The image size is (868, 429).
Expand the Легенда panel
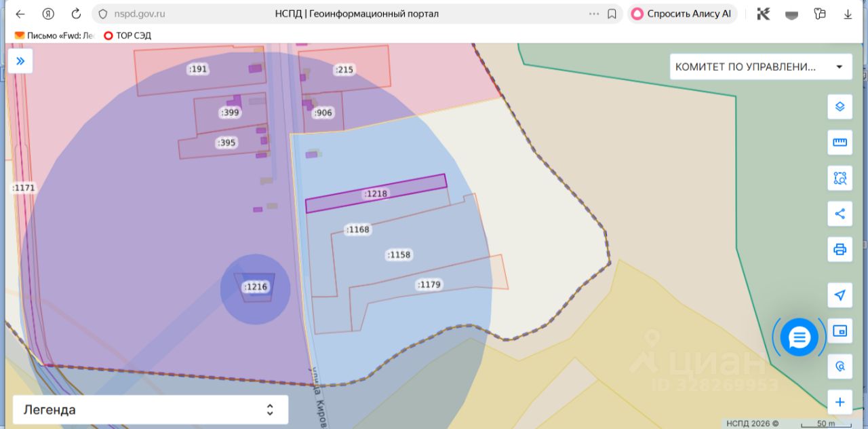(x=151, y=410)
